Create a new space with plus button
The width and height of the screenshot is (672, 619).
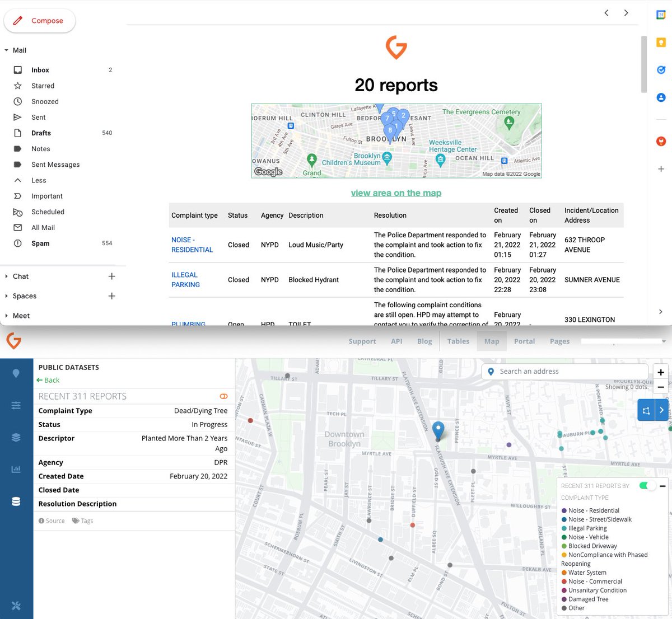[x=111, y=296]
